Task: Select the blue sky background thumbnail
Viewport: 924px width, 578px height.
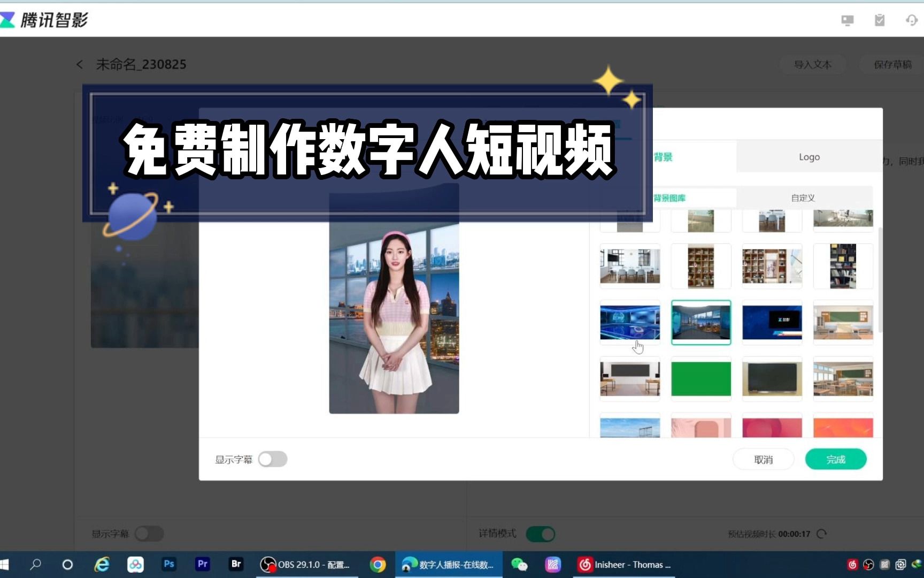Action: point(630,428)
